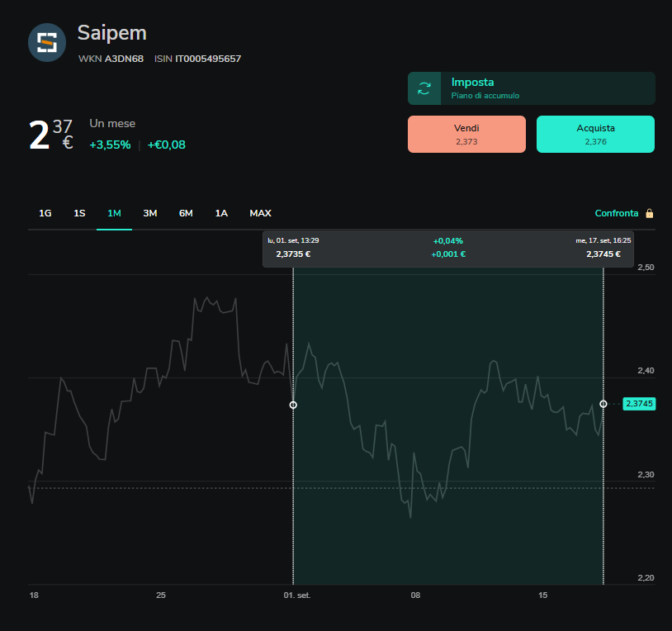The width and height of the screenshot is (672, 631).
Task: Click the savings plan recurring arrows icon
Action: click(x=424, y=88)
